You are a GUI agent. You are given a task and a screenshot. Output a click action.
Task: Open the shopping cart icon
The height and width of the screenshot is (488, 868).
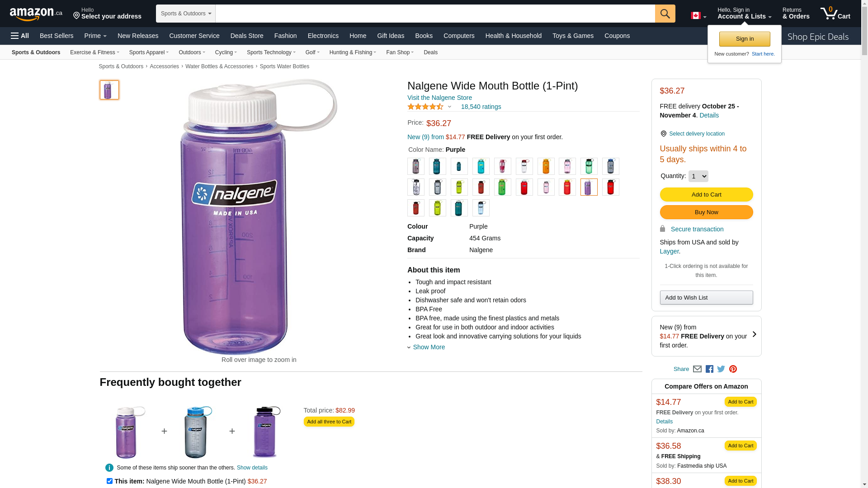(835, 13)
